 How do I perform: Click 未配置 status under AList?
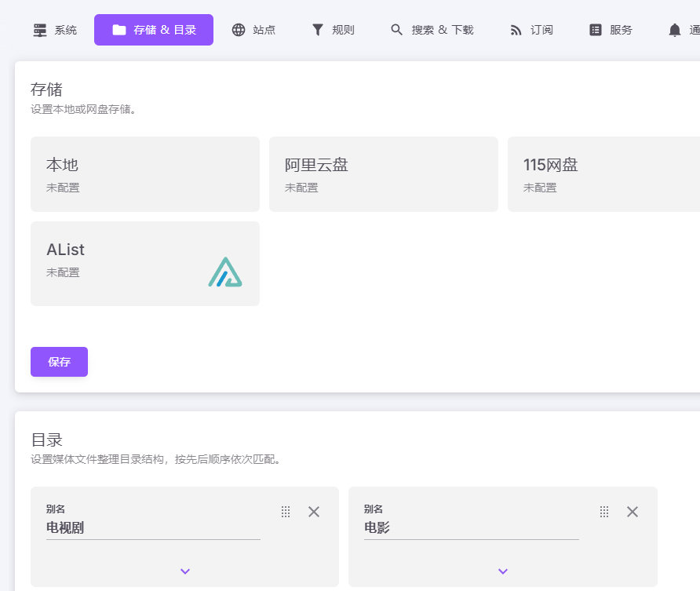tap(63, 272)
